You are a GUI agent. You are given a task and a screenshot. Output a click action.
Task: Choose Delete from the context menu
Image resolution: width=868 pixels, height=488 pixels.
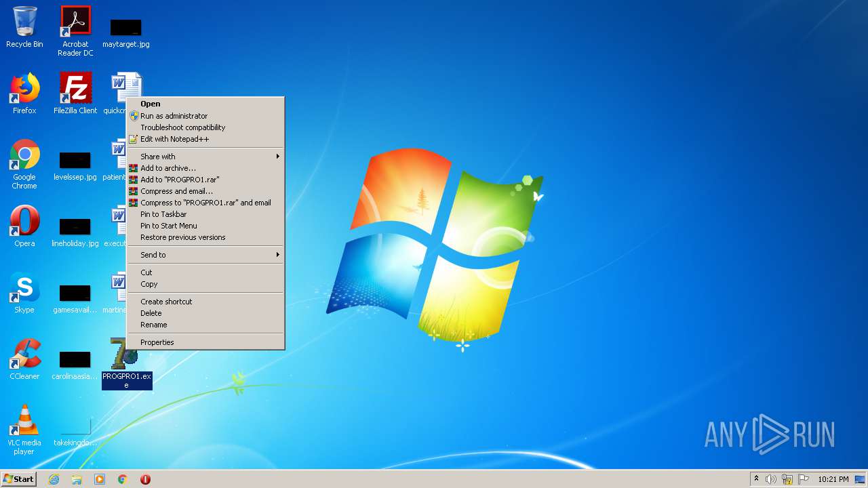[205, 313]
